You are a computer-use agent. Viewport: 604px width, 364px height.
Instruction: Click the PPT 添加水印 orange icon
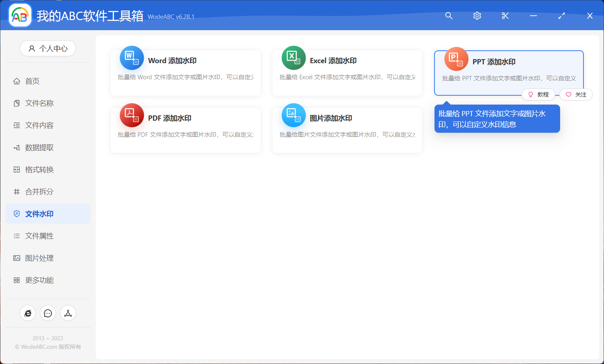tap(456, 58)
